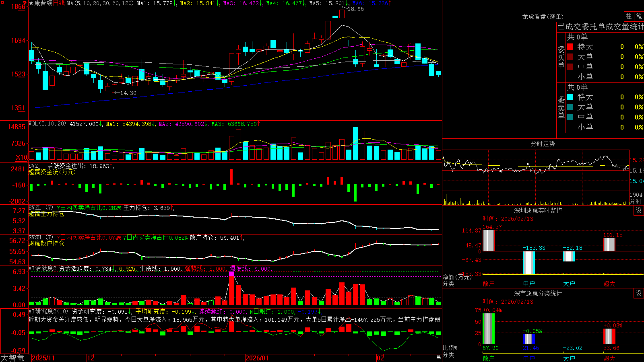Screen dimensions: 644x362
Task: Select the 2025/11 timeline marker
Action: coord(43,358)
